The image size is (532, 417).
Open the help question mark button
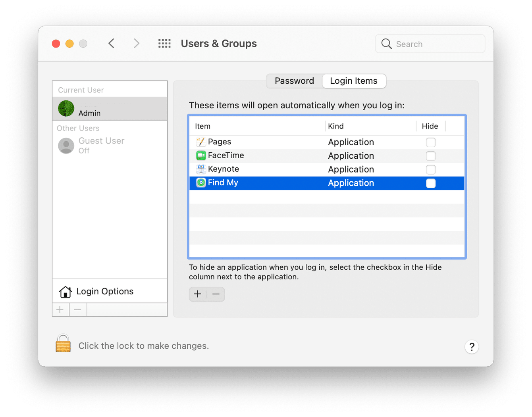click(x=472, y=347)
